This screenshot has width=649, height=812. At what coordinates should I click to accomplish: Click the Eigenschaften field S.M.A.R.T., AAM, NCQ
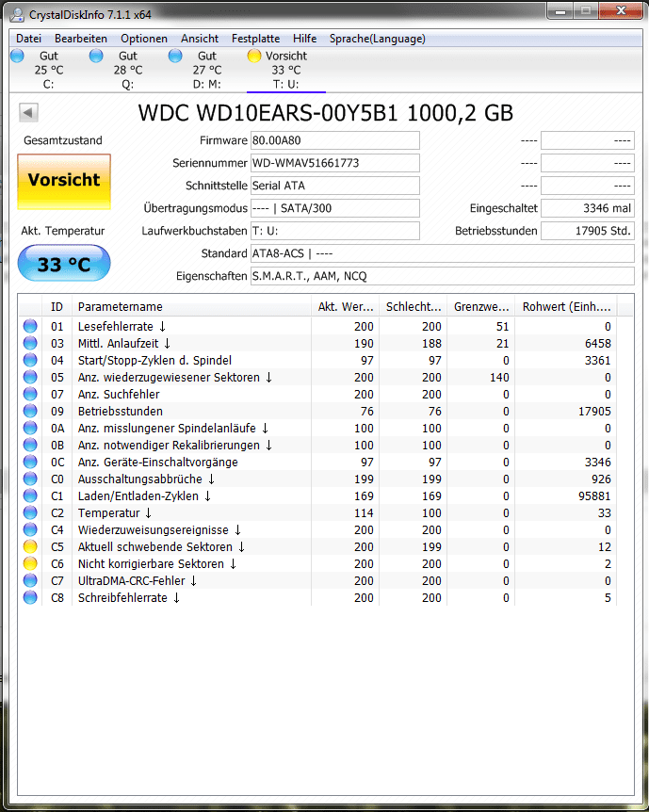pyautogui.click(x=443, y=276)
